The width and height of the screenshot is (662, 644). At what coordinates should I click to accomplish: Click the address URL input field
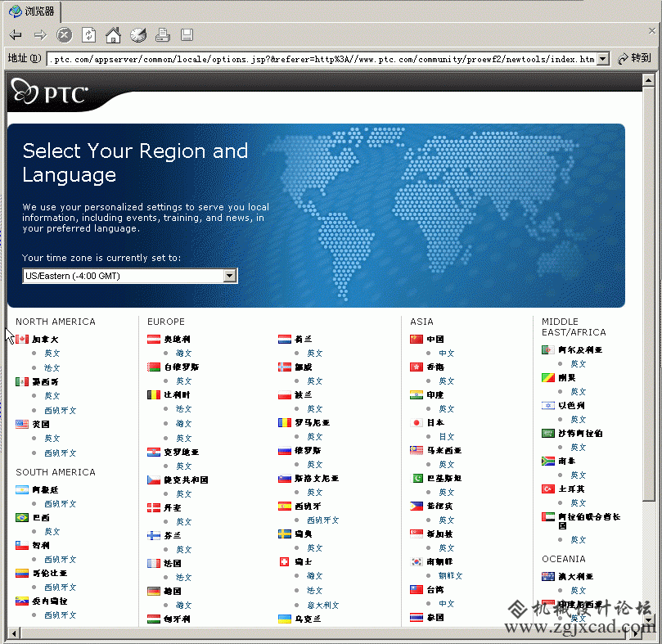coord(322,59)
